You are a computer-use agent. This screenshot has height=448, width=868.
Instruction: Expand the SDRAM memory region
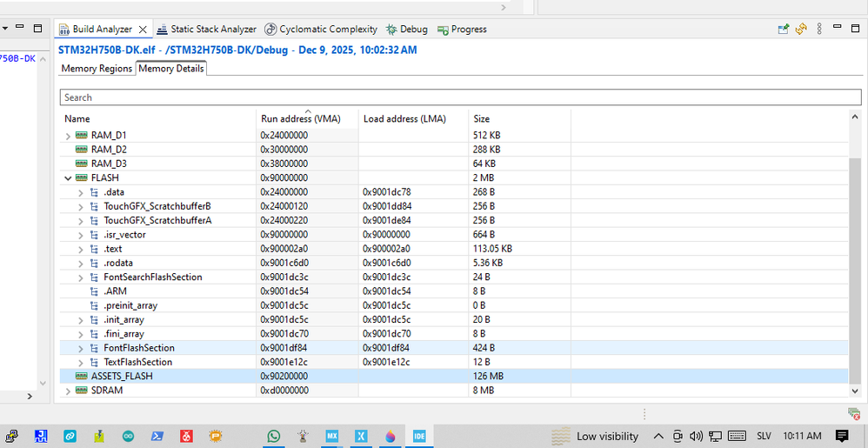pos(68,391)
